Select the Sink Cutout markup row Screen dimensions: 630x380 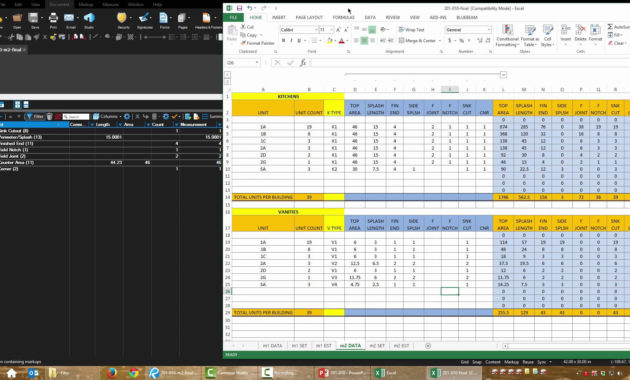click(111, 131)
